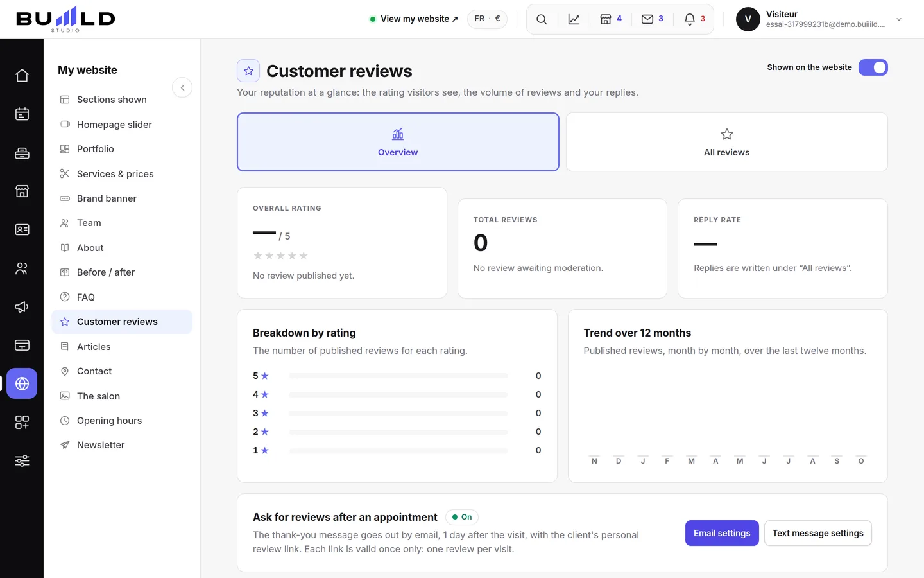Open The salon in the sidebar
The image size is (924, 578).
(122, 396)
